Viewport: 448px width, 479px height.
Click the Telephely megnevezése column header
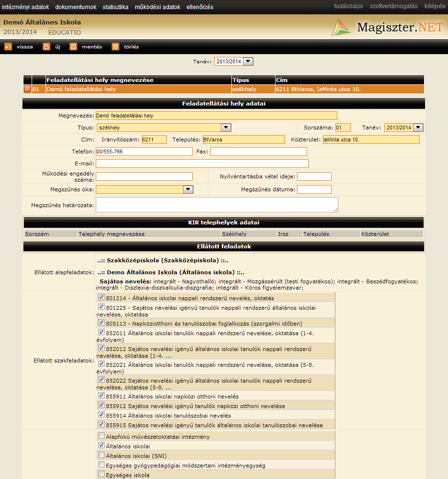(x=149, y=234)
